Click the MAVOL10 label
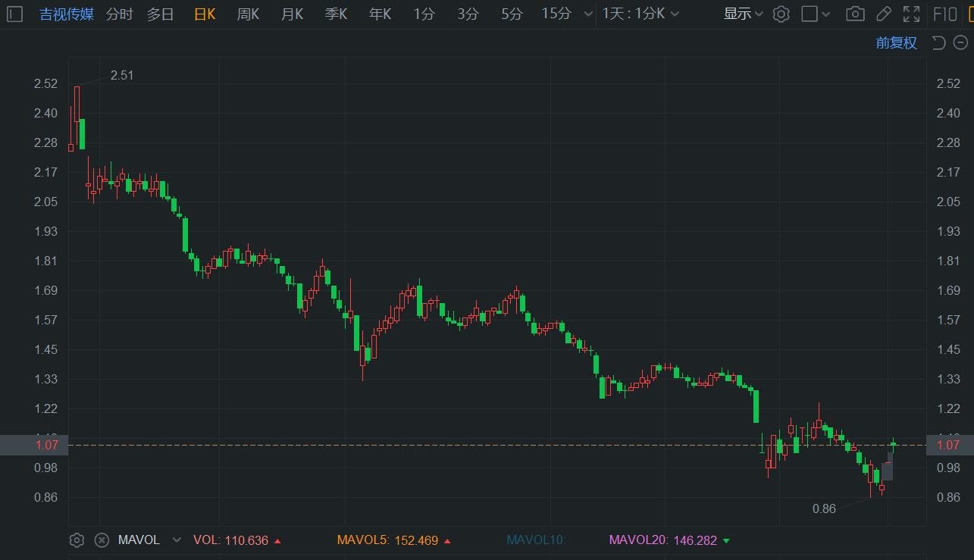 point(537,540)
